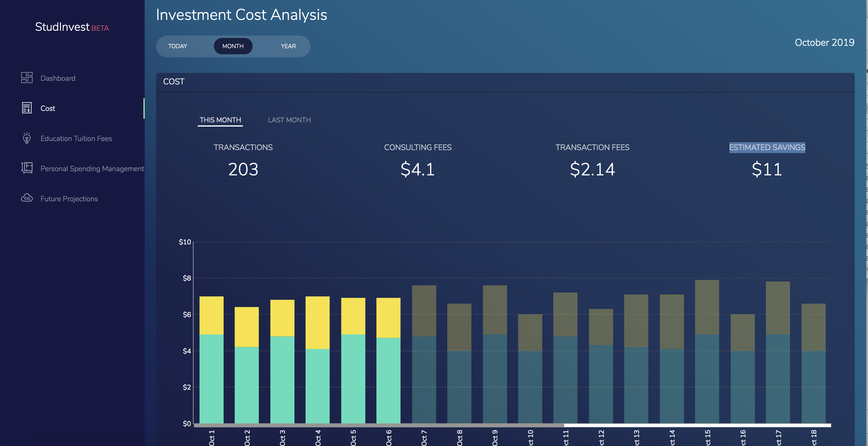Image resolution: width=868 pixels, height=446 pixels.
Task: Go to Education Tuition Fees page
Action: (x=76, y=138)
